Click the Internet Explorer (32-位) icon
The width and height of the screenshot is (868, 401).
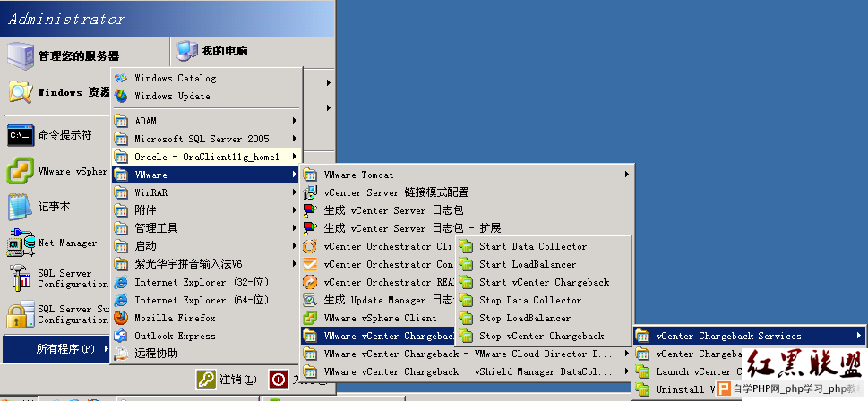121,282
